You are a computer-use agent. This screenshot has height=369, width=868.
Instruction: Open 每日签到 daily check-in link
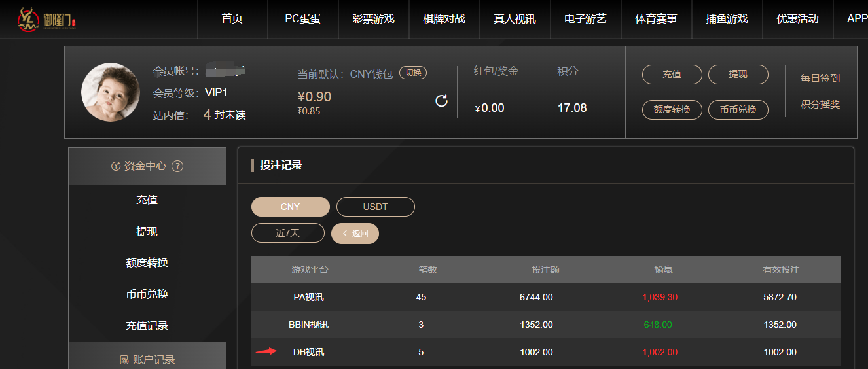(x=820, y=78)
